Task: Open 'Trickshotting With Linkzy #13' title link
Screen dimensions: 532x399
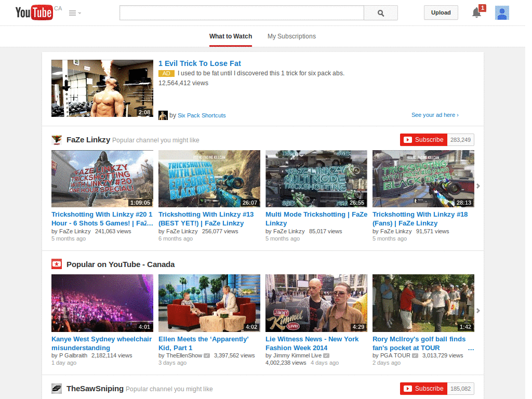Action: click(206, 219)
